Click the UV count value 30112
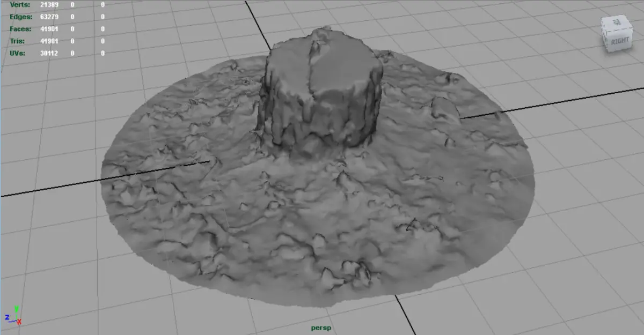This screenshot has width=644, height=335. tap(49, 54)
